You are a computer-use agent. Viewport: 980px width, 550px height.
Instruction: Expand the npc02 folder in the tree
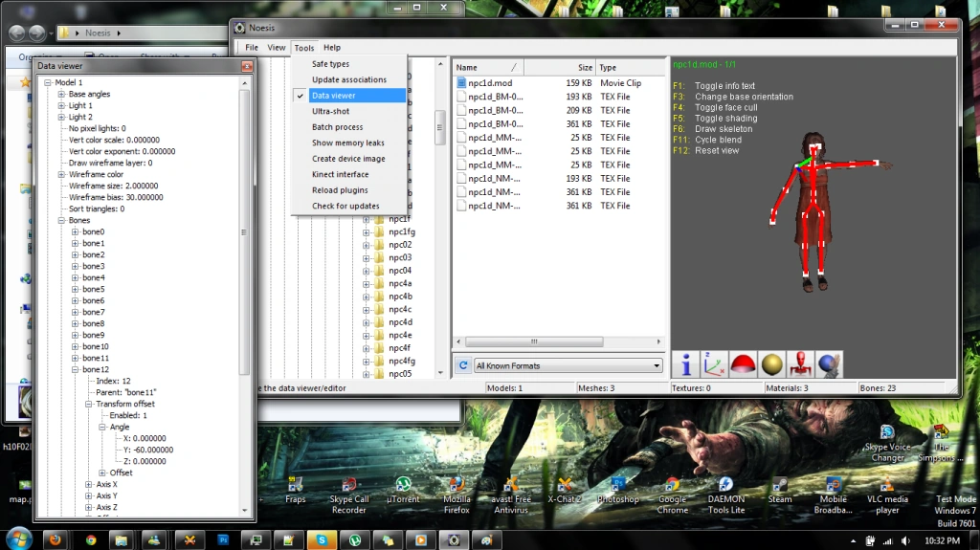click(x=367, y=245)
